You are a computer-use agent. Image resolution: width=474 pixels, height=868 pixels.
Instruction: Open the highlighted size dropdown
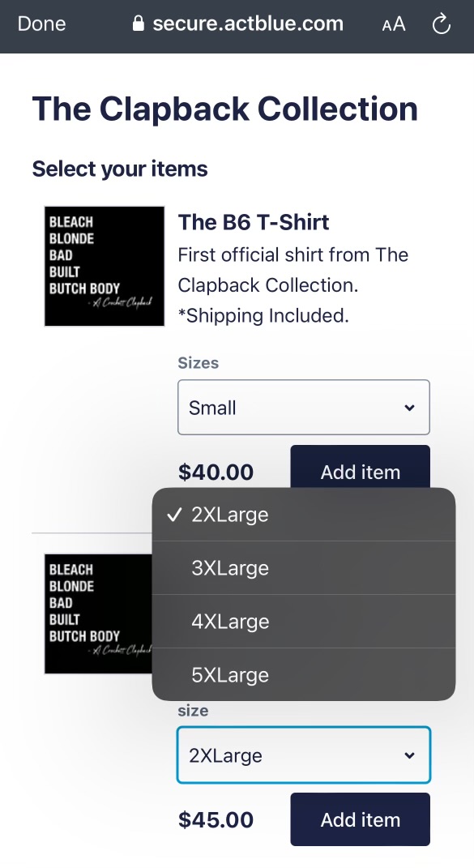pos(304,755)
